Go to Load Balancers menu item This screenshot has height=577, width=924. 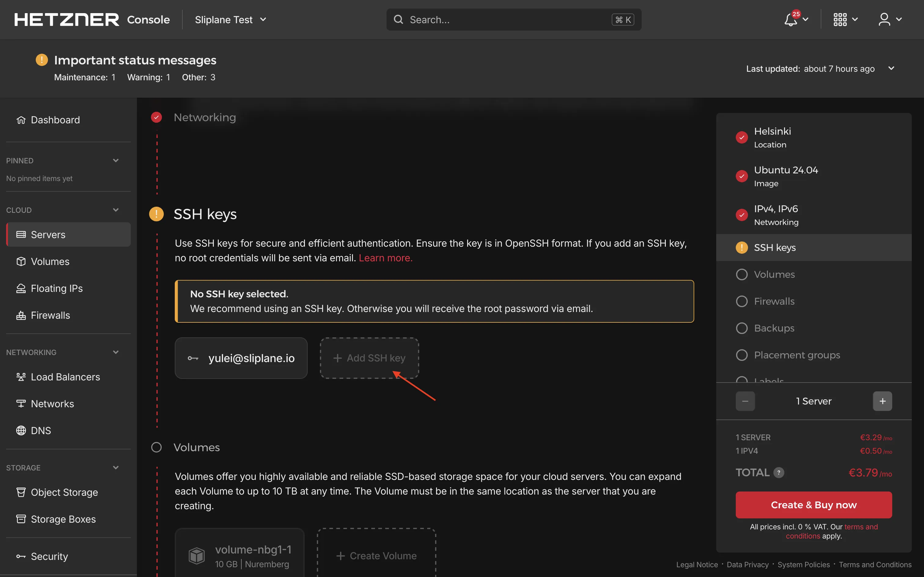click(65, 377)
